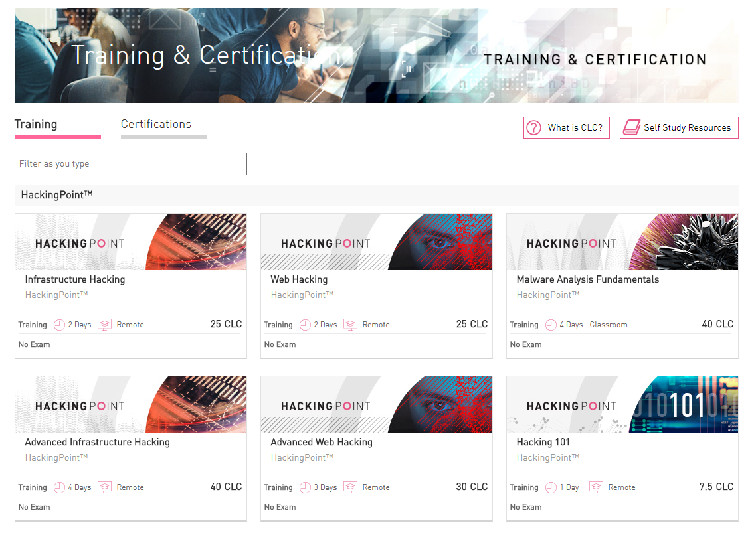Click the remote delivery icon on Web Hacking card
The image size is (756, 533).
351,325
